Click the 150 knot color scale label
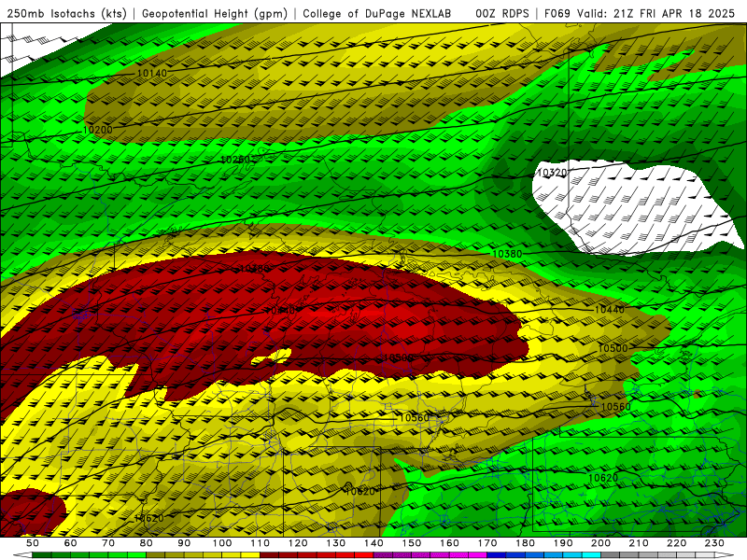 [412, 543]
